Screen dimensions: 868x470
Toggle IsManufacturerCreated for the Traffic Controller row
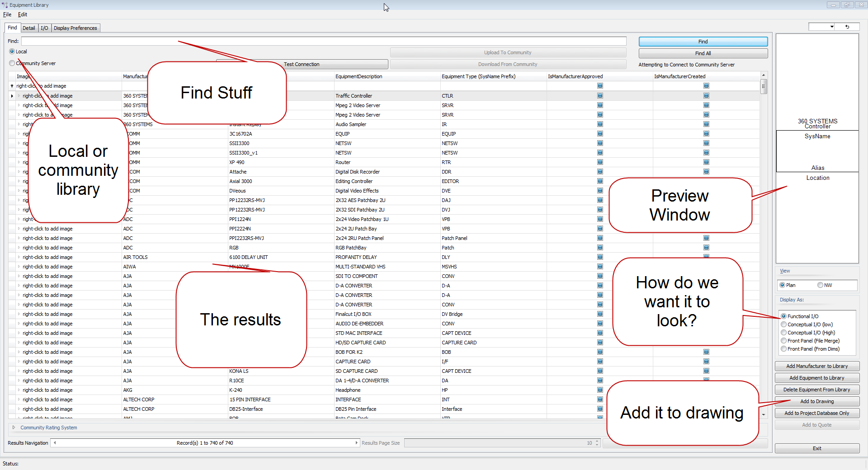(706, 96)
